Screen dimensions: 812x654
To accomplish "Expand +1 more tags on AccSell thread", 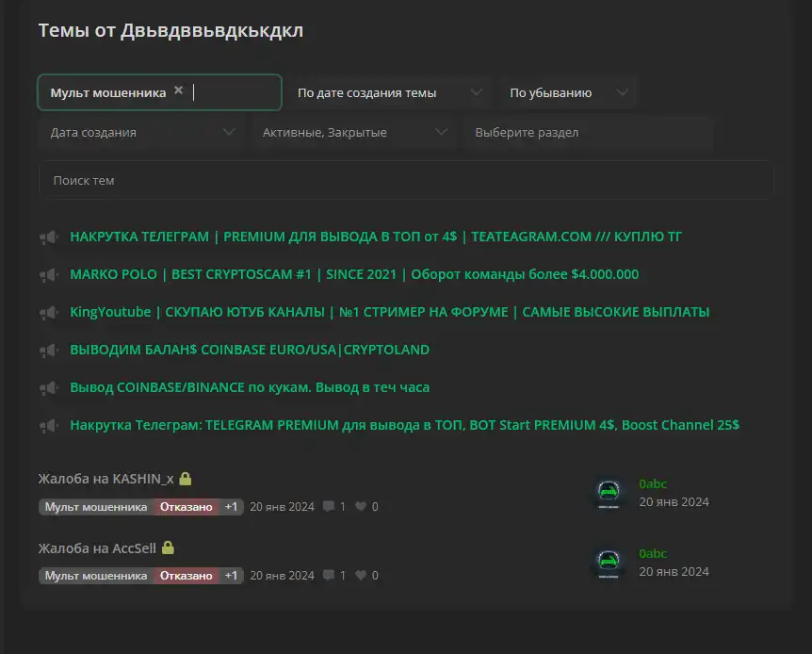I will 231,576.
